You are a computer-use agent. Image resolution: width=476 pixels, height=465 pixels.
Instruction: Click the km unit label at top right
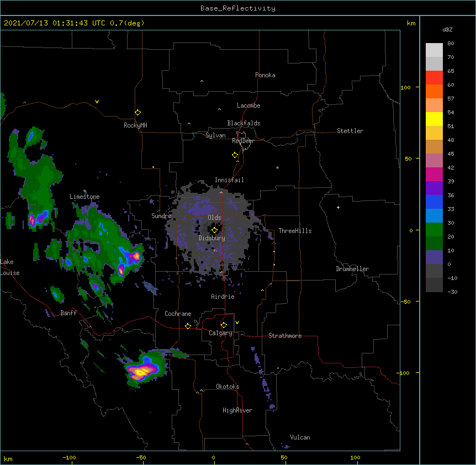click(411, 23)
